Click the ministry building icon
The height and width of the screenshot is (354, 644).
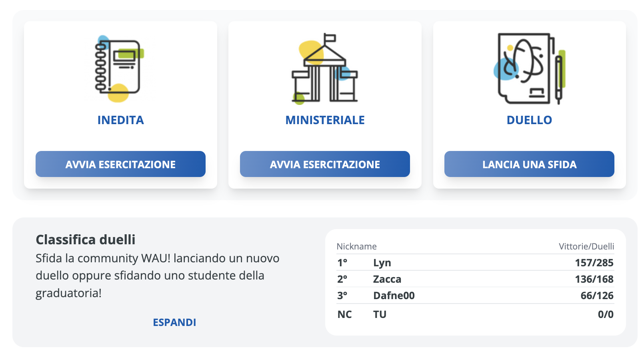coord(324,69)
